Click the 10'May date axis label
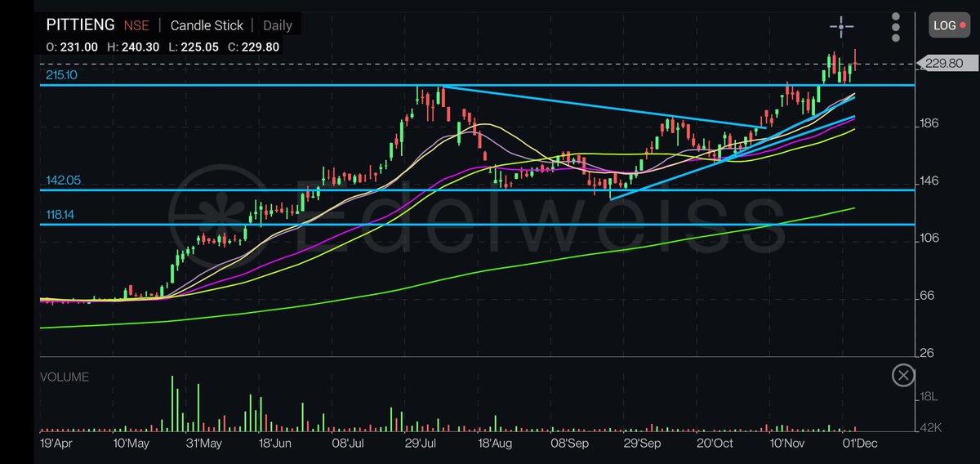Image resolution: width=980 pixels, height=464 pixels. click(131, 444)
